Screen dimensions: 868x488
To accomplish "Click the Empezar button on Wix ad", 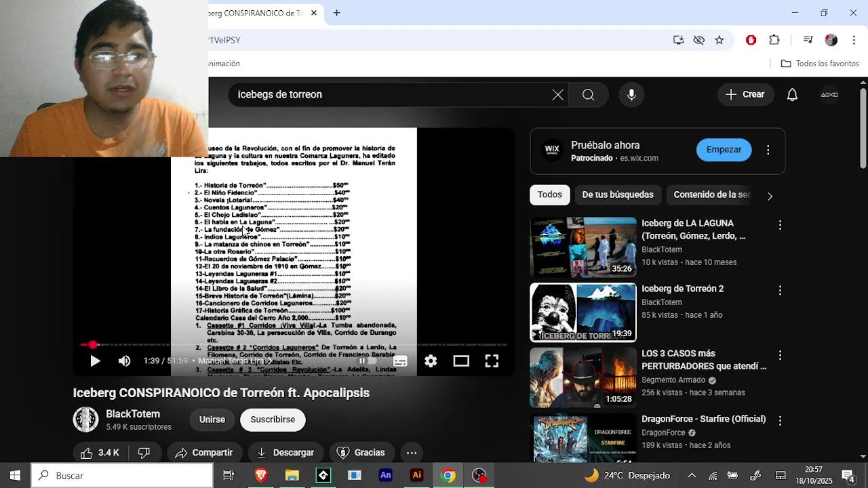I will (724, 150).
